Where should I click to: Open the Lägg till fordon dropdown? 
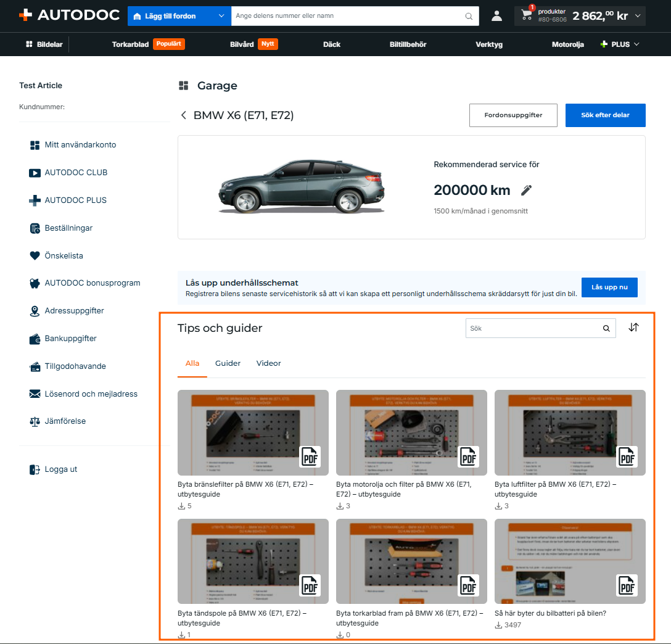pyautogui.click(x=179, y=16)
